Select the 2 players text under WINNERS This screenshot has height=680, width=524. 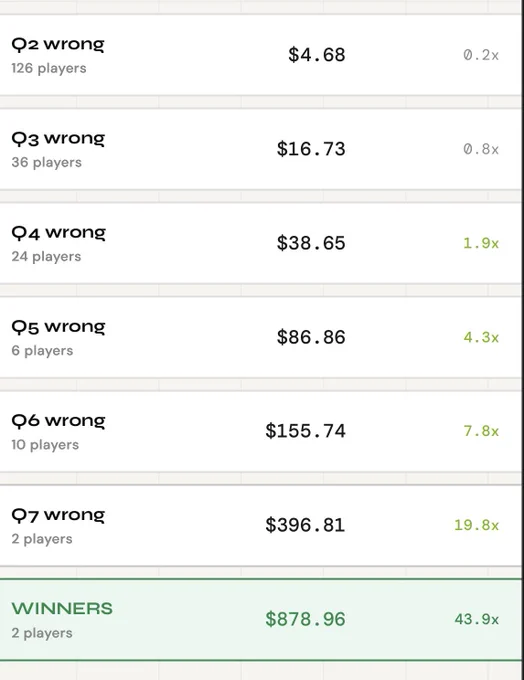point(42,633)
